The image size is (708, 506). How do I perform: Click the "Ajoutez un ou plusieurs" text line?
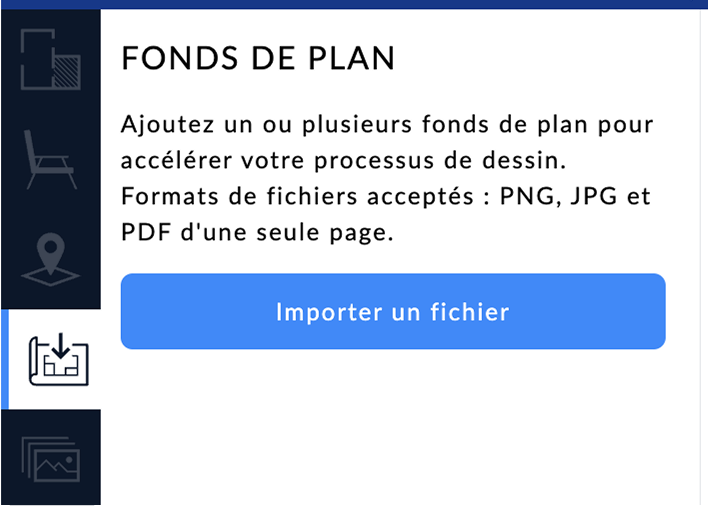tap(386, 127)
